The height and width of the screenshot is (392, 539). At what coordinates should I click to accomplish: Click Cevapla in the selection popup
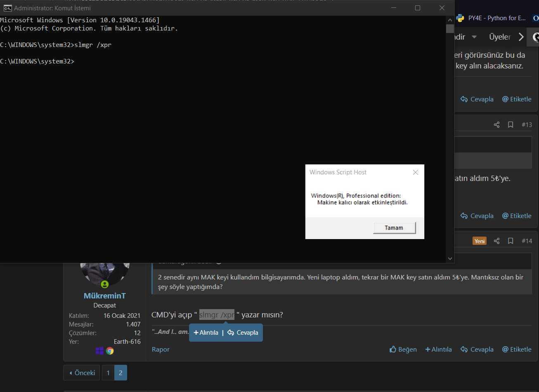(x=243, y=333)
